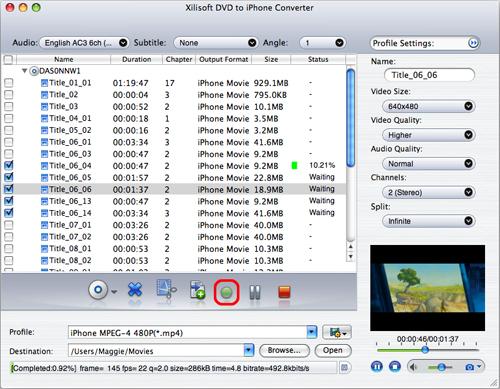Click the film icon of Title_08_02

(x=44, y=260)
